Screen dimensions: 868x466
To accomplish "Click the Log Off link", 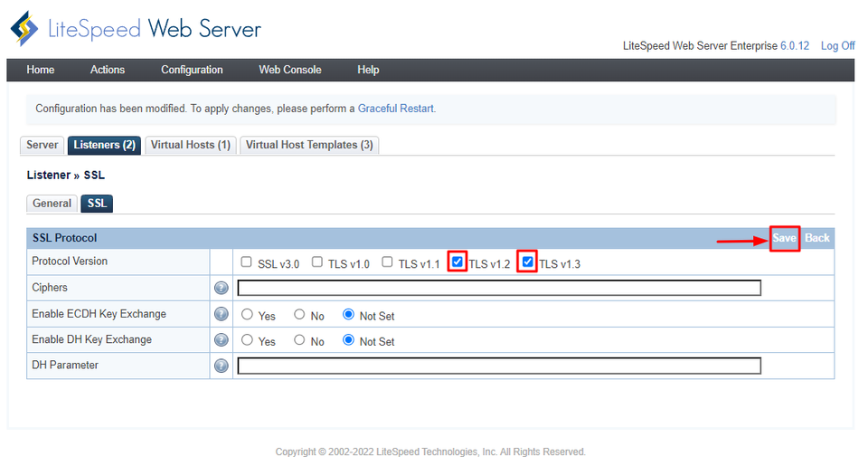I will click(837, 46).
